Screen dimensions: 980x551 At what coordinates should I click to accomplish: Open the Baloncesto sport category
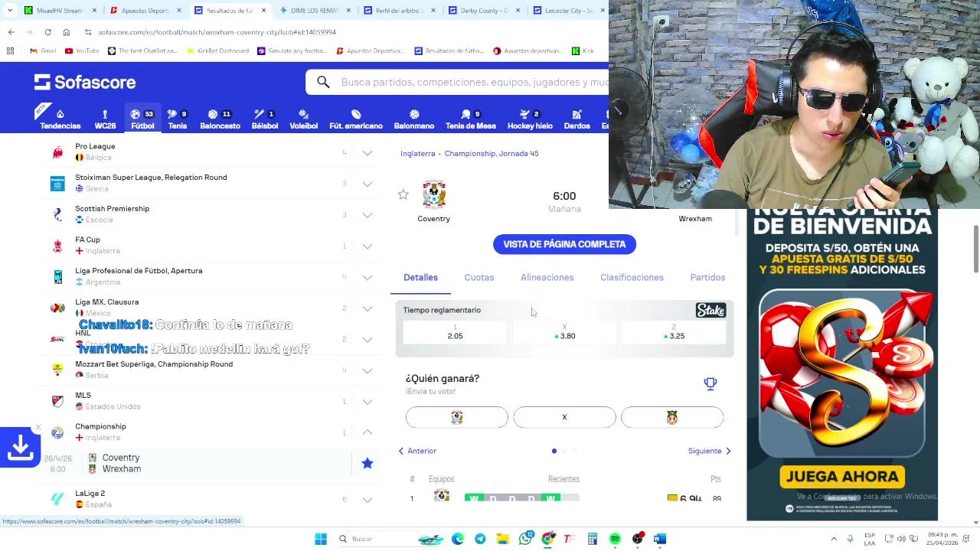click(220, 119)
